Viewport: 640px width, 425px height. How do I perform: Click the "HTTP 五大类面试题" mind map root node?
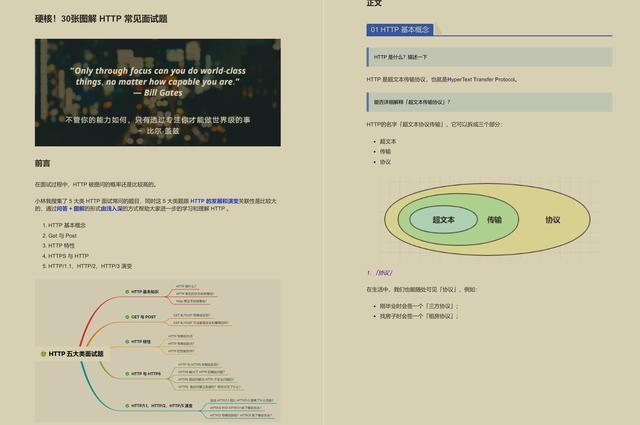point(73,354)
